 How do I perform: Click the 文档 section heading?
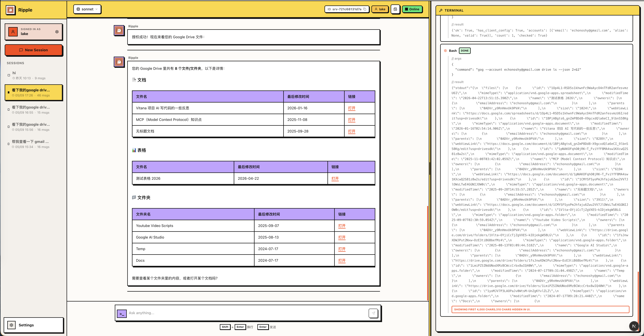[x=139, y=80]
